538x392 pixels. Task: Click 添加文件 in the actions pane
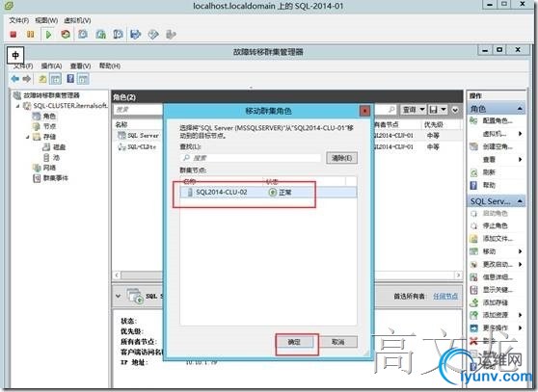coord(498,239)
